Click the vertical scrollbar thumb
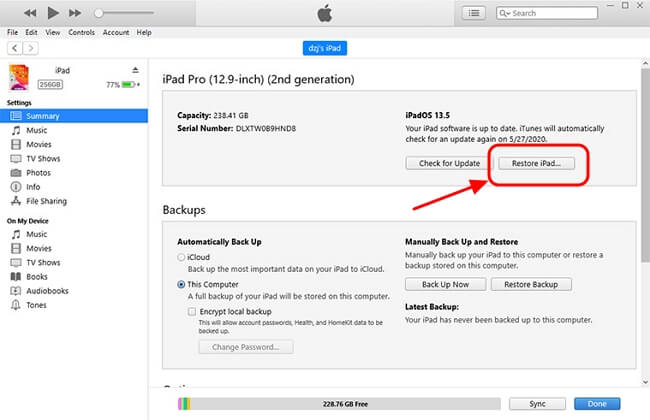Image resolution: width=650 pixels, height=420 pixels. 645,165
